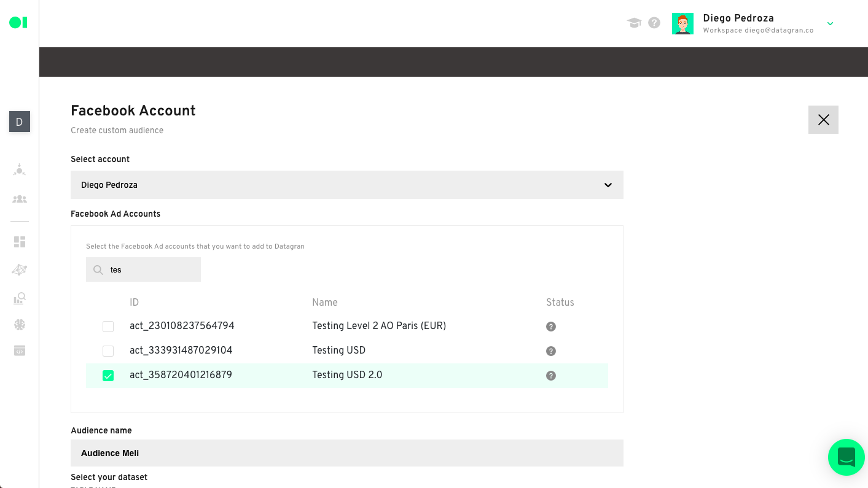This screenshot has width=868, height=488.
Task: Click the search magnifier in ad accounts filter
Action: pos(98,269)
